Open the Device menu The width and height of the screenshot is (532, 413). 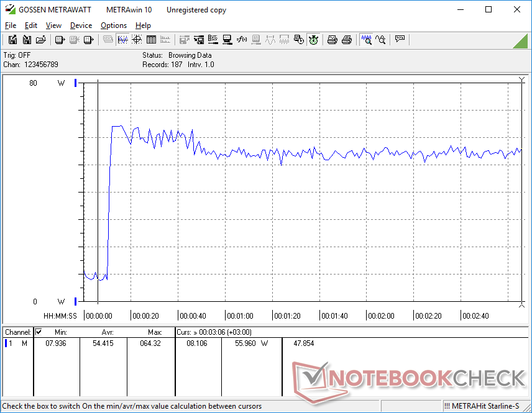(81, 25)
